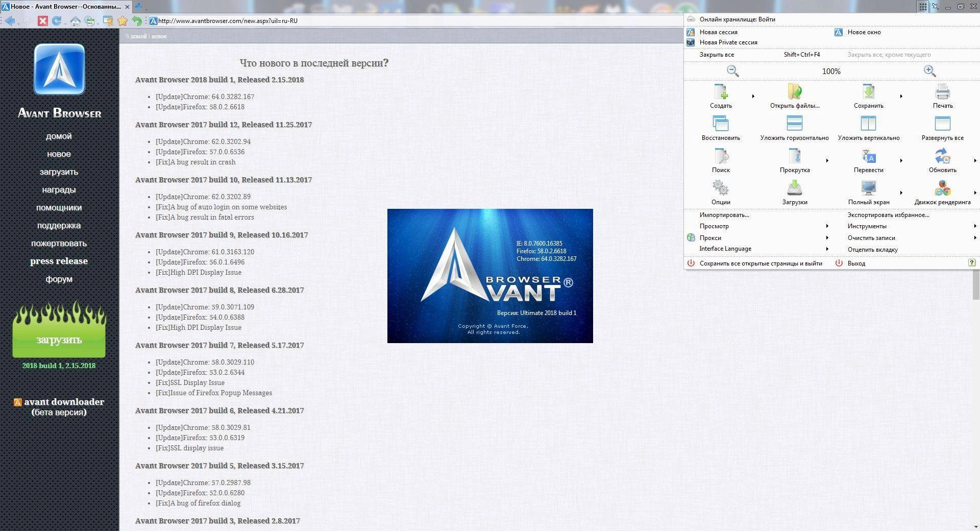The height and width of the screenshot is (531, 980).
Task: Stop loading with the red X icon
Action: (43, 21)
